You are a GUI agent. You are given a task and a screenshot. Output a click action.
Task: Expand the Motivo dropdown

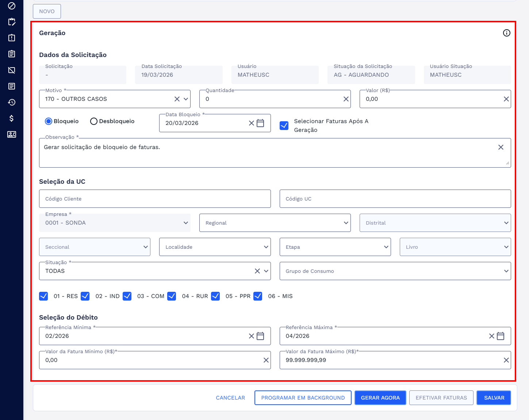[x=186, y=99]
